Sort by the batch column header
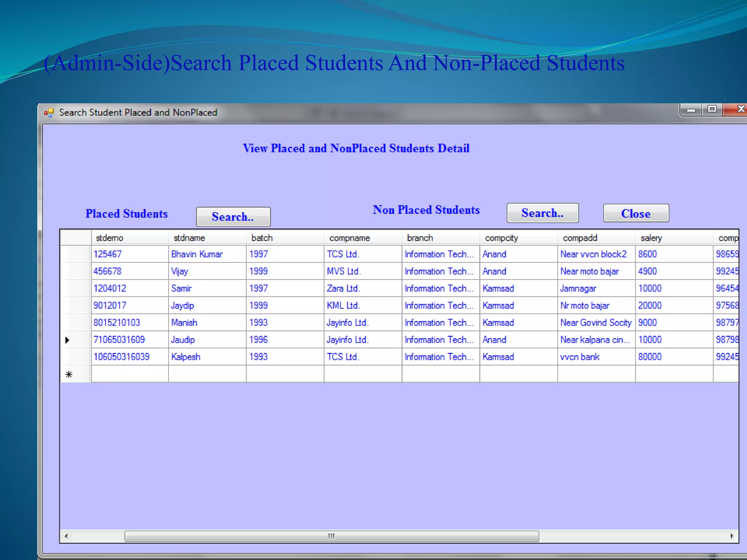The image size is (747, 560). (285, 238)
